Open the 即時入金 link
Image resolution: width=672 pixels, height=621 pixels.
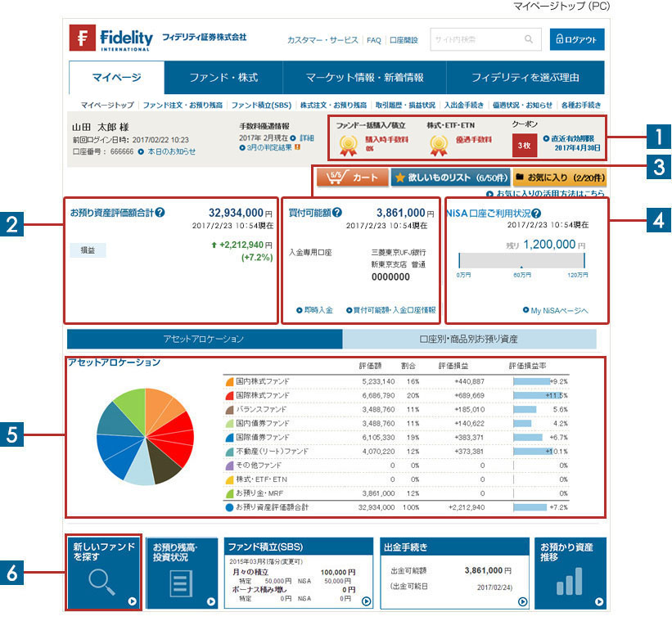[318, 310]
